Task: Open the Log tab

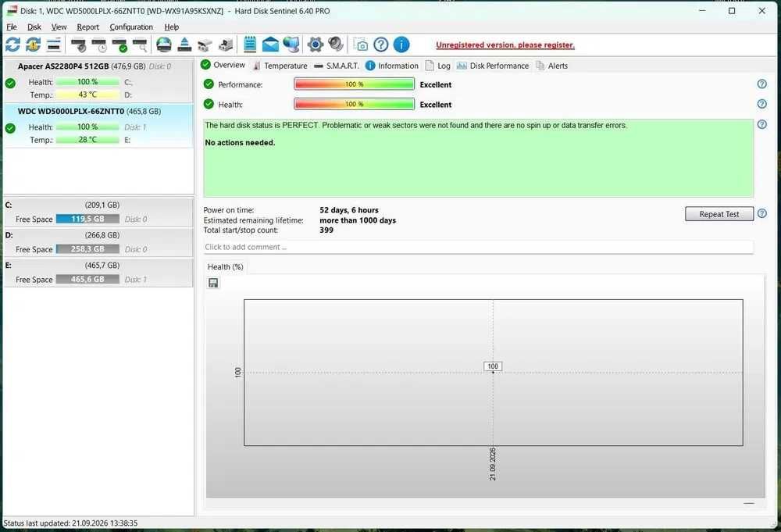Action: point(438,66)
